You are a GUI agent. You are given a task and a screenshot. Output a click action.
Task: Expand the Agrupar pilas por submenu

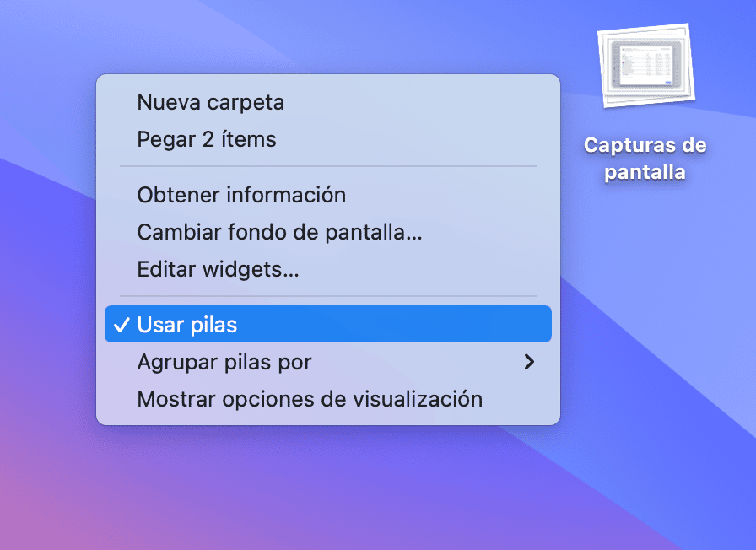coord(328,362)
